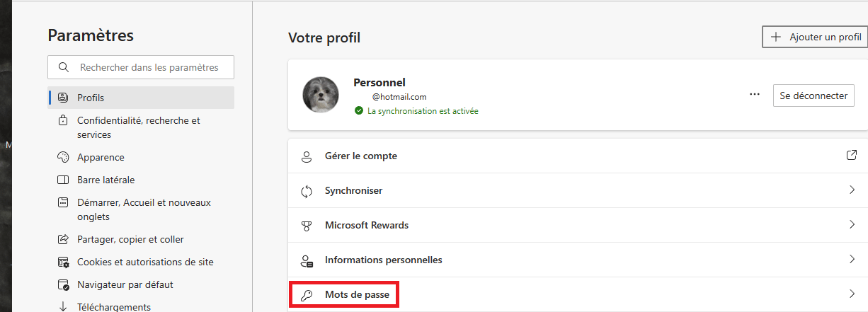The width and height of the screenshot is (868, 312).
Task: Click the Se déconnecter button
Action: click(x=813, y=96)
